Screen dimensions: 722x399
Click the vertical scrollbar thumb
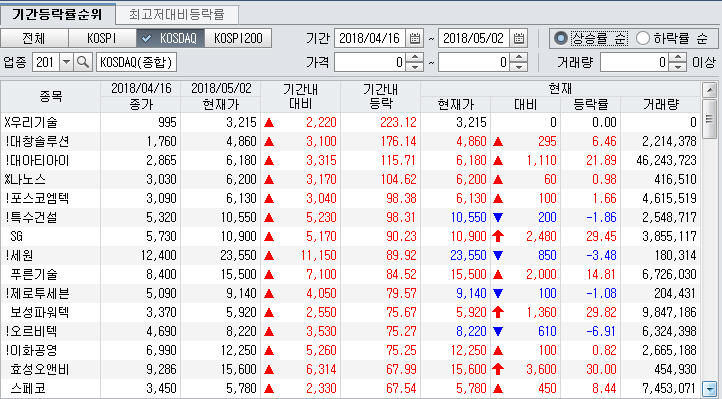709,118
